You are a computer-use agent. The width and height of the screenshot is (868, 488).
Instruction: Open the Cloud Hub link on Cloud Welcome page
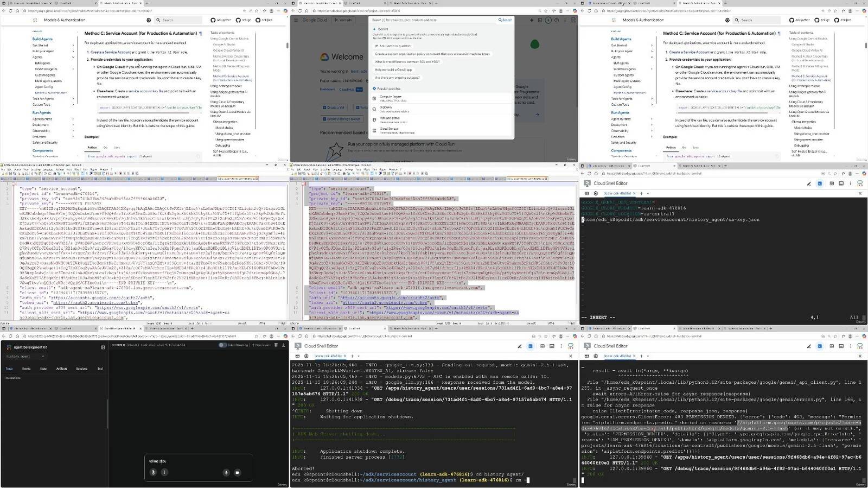(x=346, y=89)
